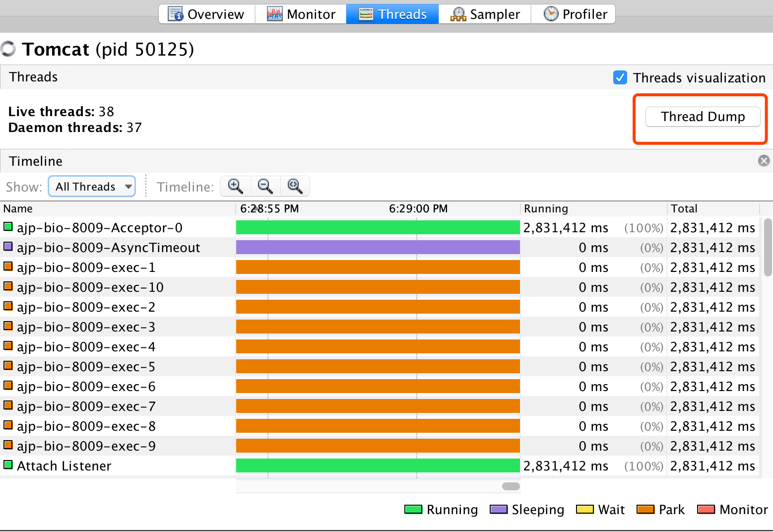Select the ajp-bio-8009-exec-2 thread
Image resolution: width=773 pixels, height=532 pixels.
[x=380, y=307]
